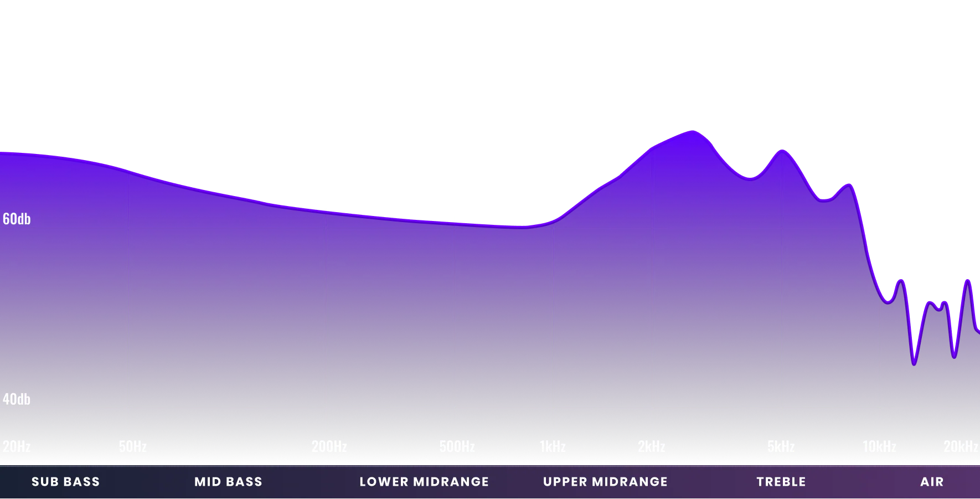
Task: Click the LOWER MIDRANGE band section
Action: click(x=424, y=482)
